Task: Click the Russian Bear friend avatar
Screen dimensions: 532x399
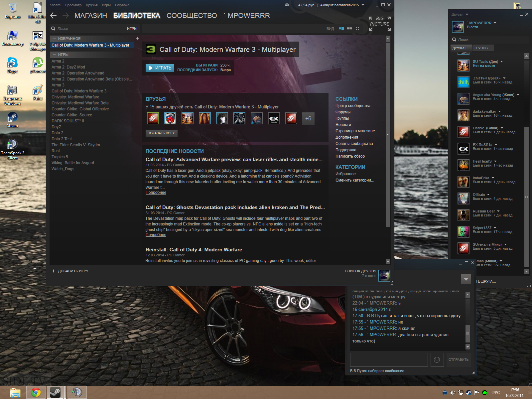Action: click(463, 215)
